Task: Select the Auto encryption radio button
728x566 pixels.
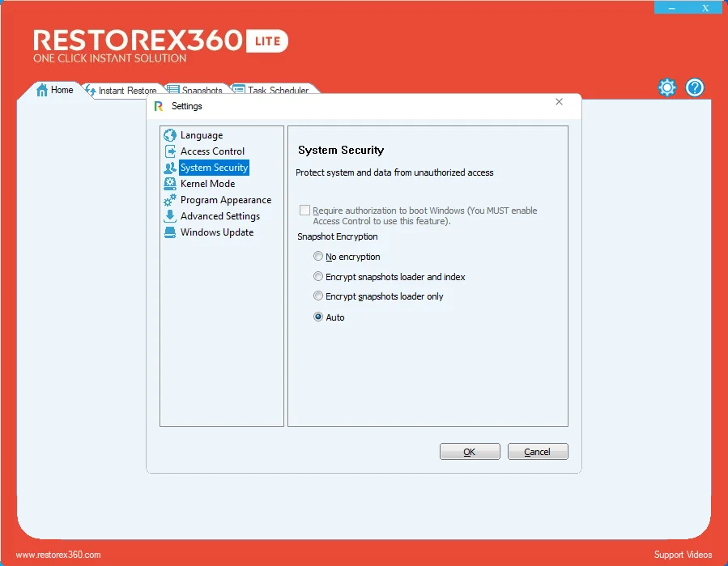Action: 318,317
